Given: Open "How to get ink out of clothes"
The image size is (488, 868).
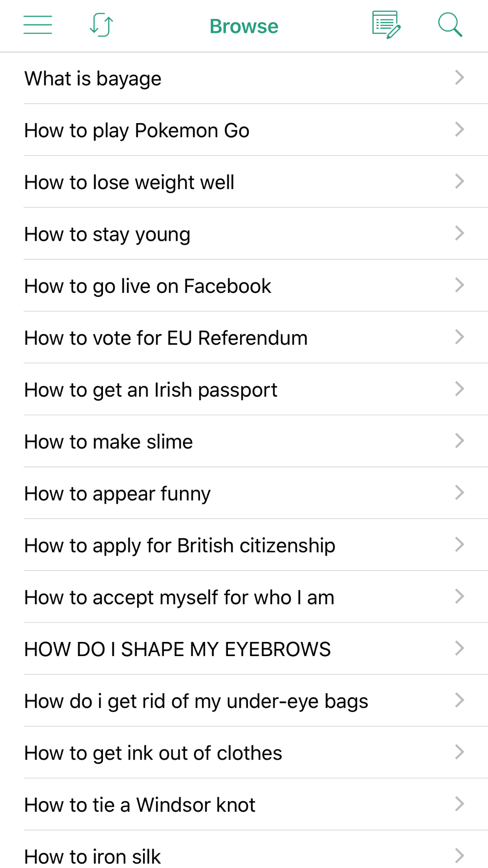Looking at the screenshot, I should tap(244, 752).
